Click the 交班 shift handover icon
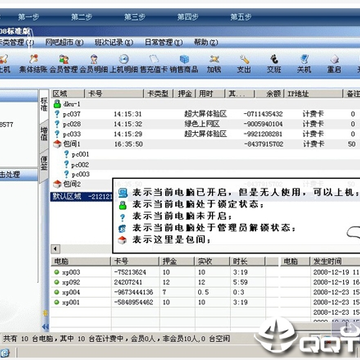The height and width of the screenshot is (360, 360). [274, 64]
